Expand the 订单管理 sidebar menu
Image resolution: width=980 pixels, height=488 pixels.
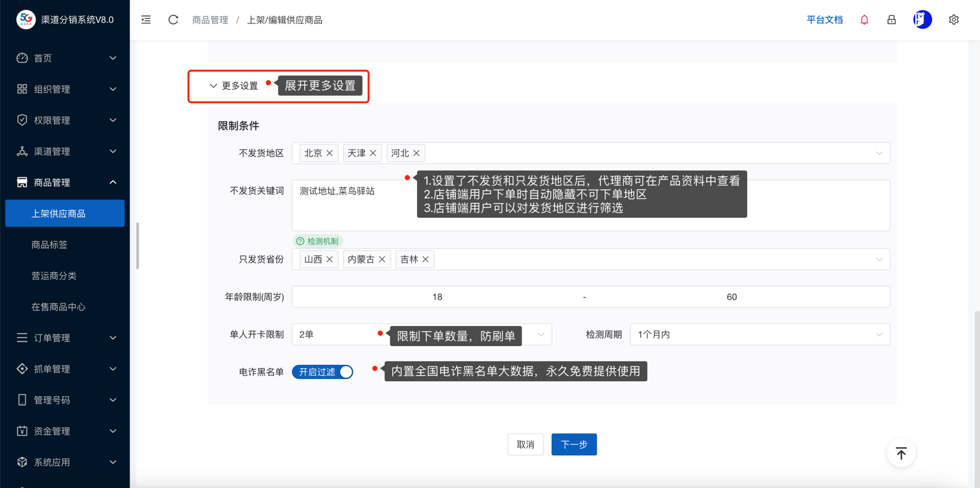click(x=65, y=338)
